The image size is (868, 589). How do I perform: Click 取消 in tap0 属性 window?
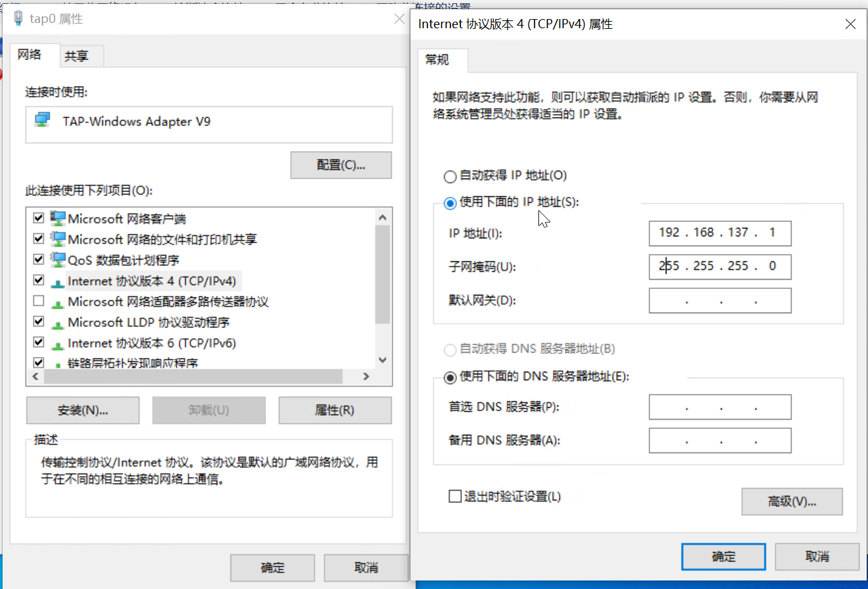366,568
